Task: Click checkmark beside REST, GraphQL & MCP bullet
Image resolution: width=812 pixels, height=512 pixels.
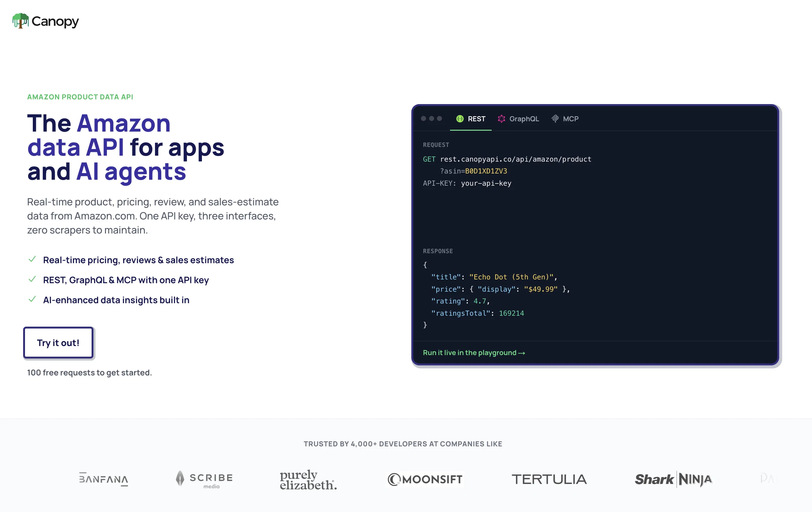Action: [x=33, y=279]
